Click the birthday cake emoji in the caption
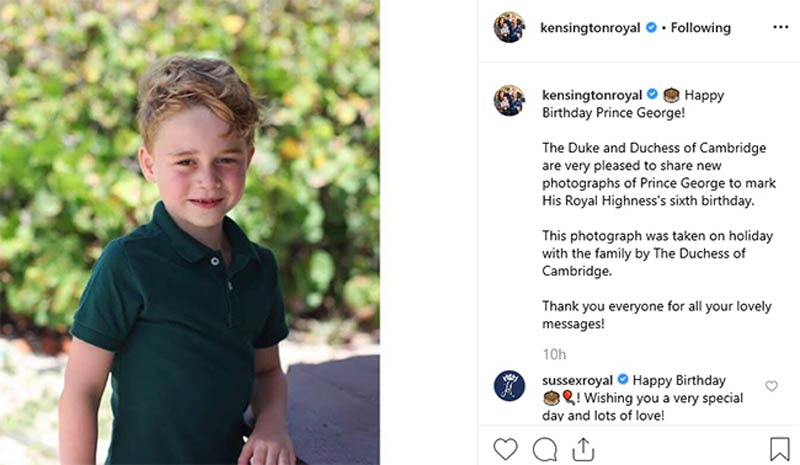 click(671, 95)
